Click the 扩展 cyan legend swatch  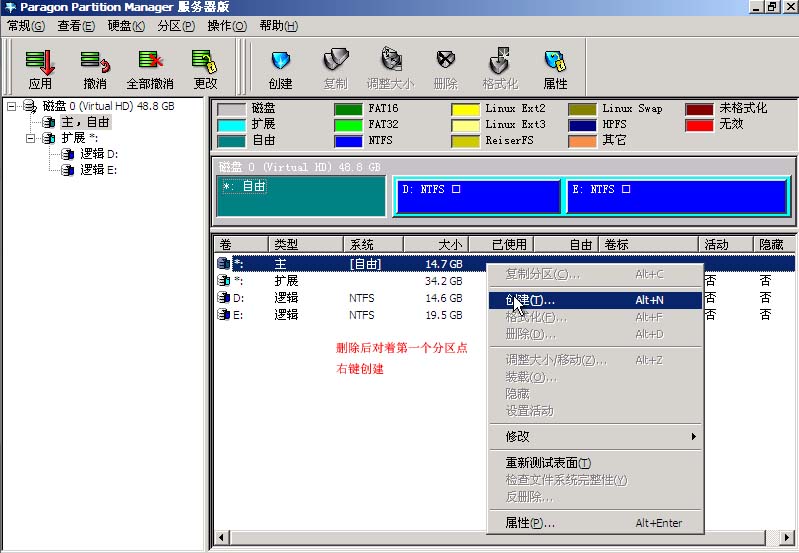[231, 125]
